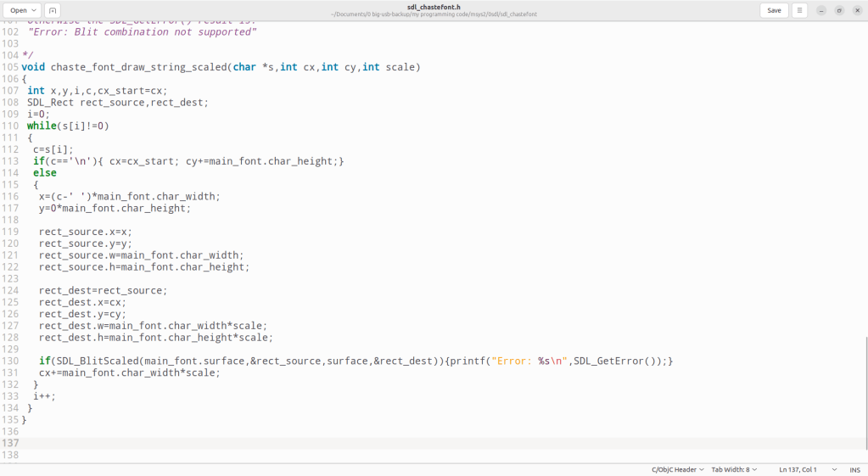Expand the Open recent files arrow

point(35,10)
